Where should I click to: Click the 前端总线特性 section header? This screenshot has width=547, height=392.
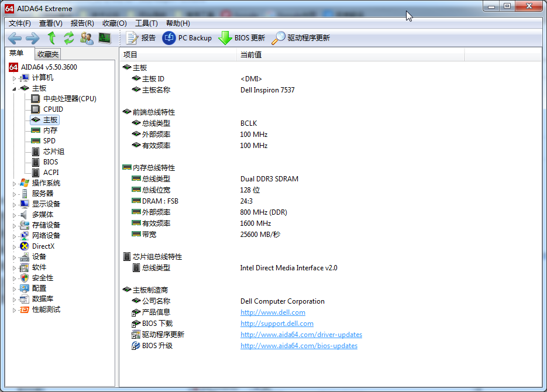coord(149,112)
